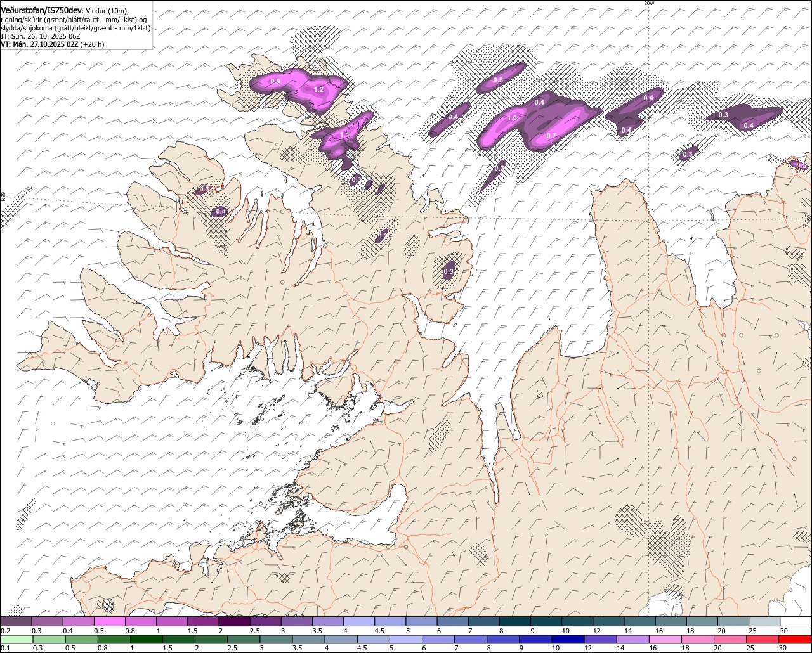This screenshot has height=653, width=812.
Task: Pick bottom legend swatch between 10 and 12
Action: click(568, 640)
